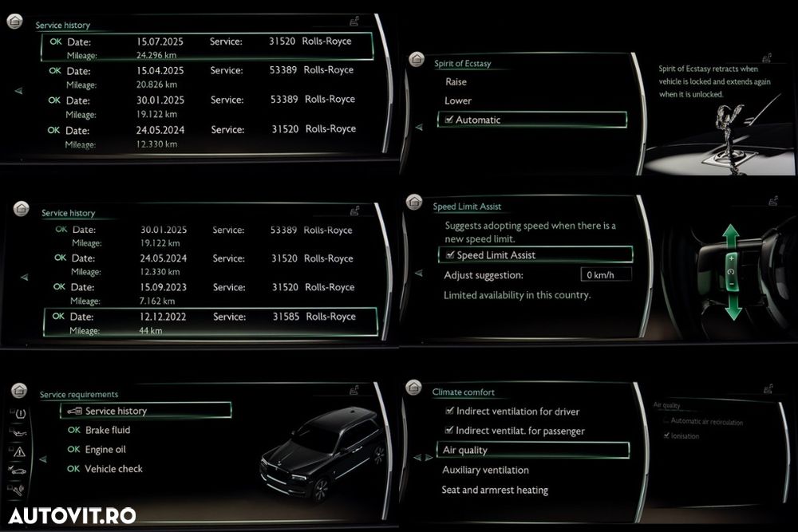Click the Adjust suggestion 0 km/h field
Viewport: 798px width, 532px height.
[x=606, y=274]
